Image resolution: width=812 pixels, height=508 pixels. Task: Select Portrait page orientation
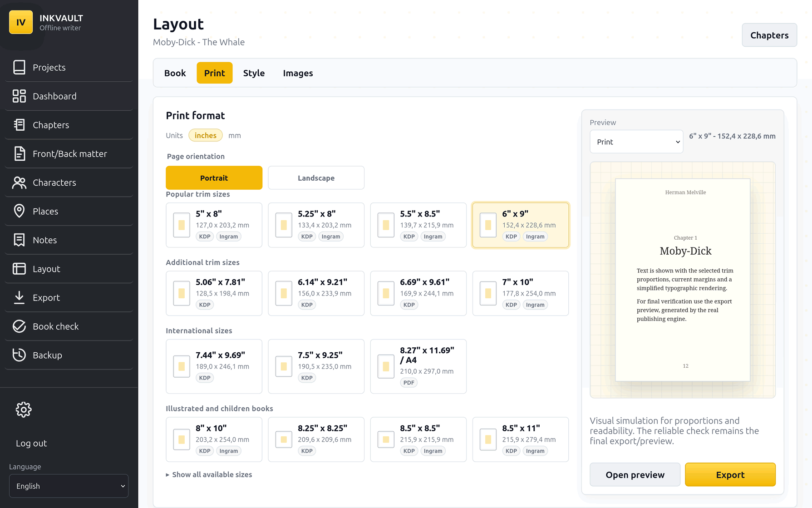tap(214, 178)
